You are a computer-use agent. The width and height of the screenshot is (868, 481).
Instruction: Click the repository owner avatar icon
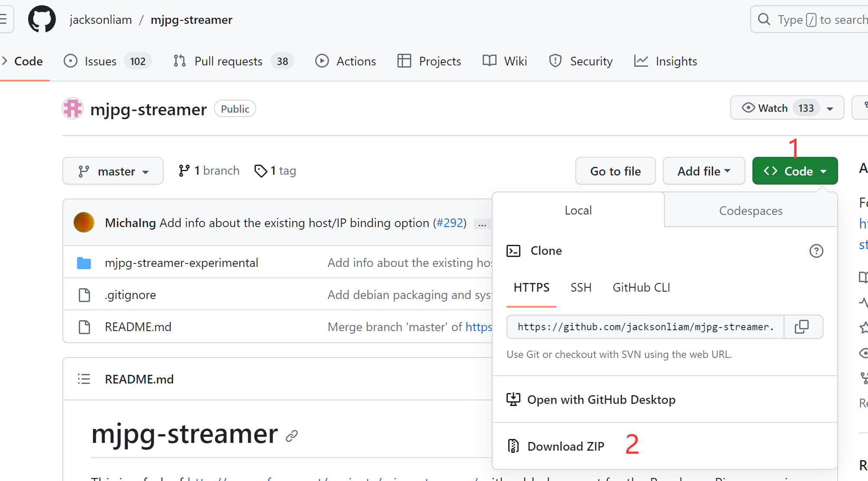click(x=73, y=109)
